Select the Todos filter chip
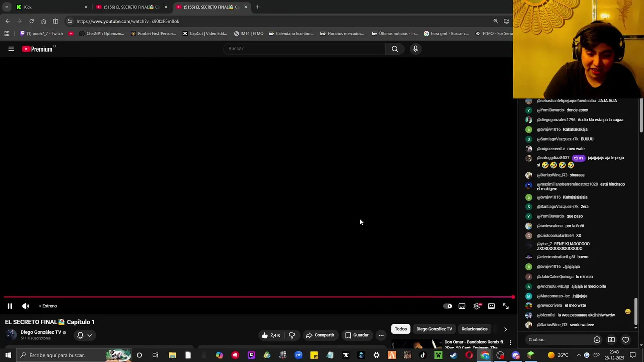Viewport: 644px width, 362px height. pyautogui.click(x=400, y=329)
